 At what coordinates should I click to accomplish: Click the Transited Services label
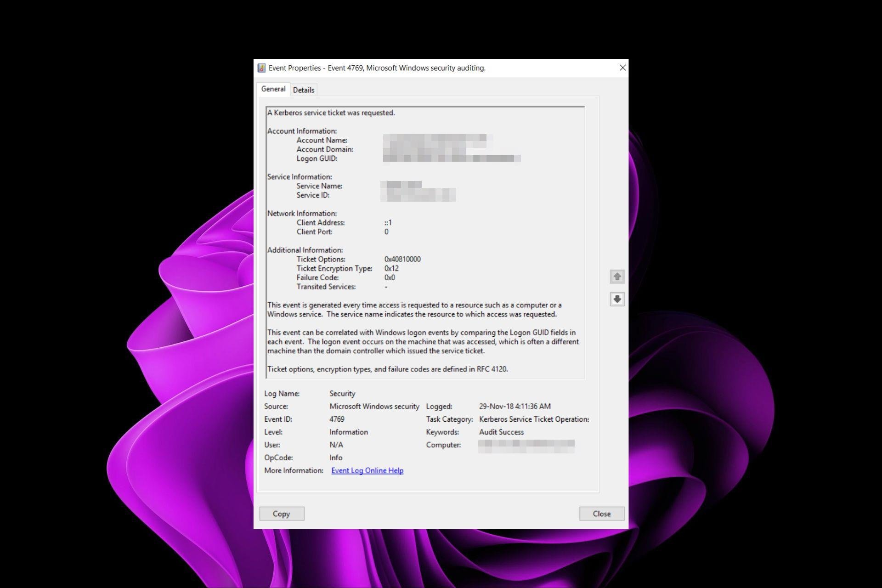326,287
